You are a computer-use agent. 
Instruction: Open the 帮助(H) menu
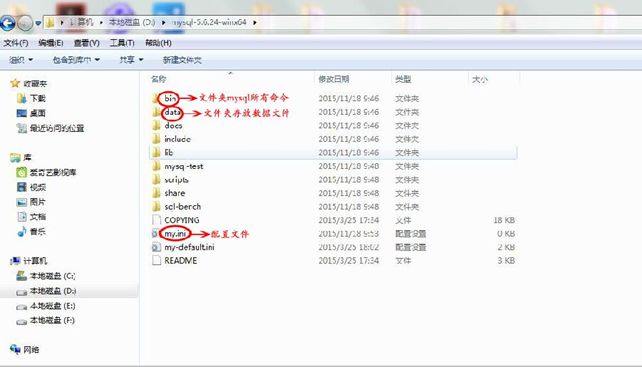click(158, 43)
